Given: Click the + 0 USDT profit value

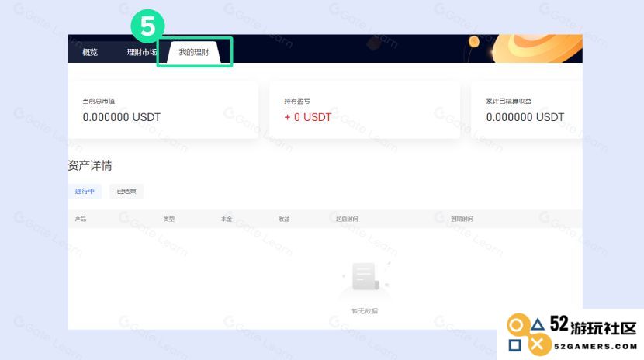Looking at the screenshot, I should pos(307,117).
